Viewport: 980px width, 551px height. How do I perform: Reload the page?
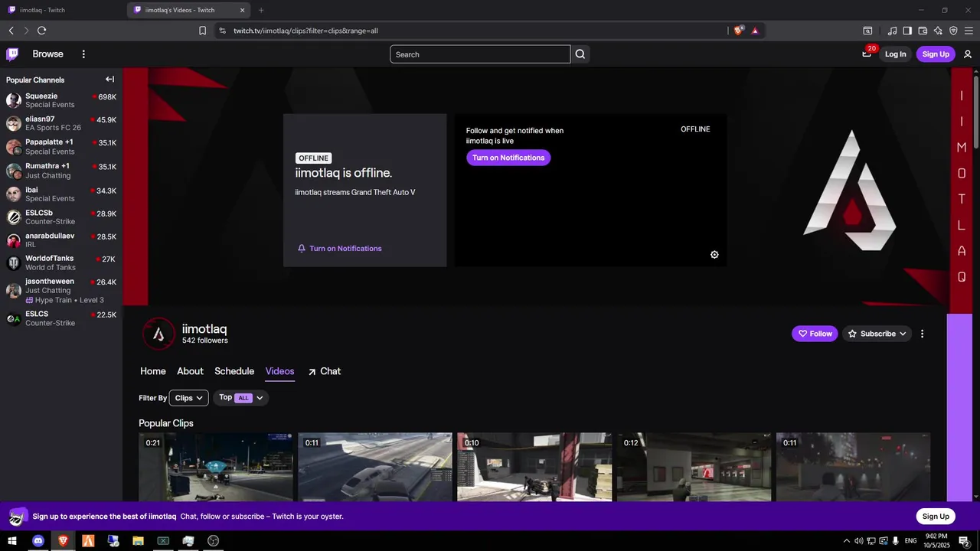click(41, 31)
